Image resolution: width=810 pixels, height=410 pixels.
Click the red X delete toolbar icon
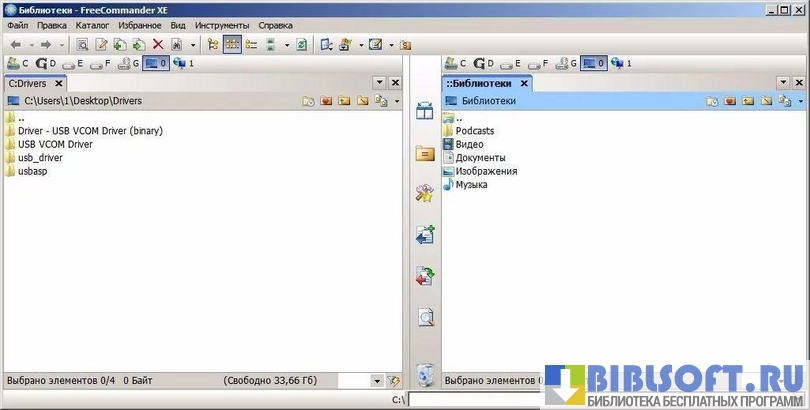pyautogui.click(x=157, y=44)
